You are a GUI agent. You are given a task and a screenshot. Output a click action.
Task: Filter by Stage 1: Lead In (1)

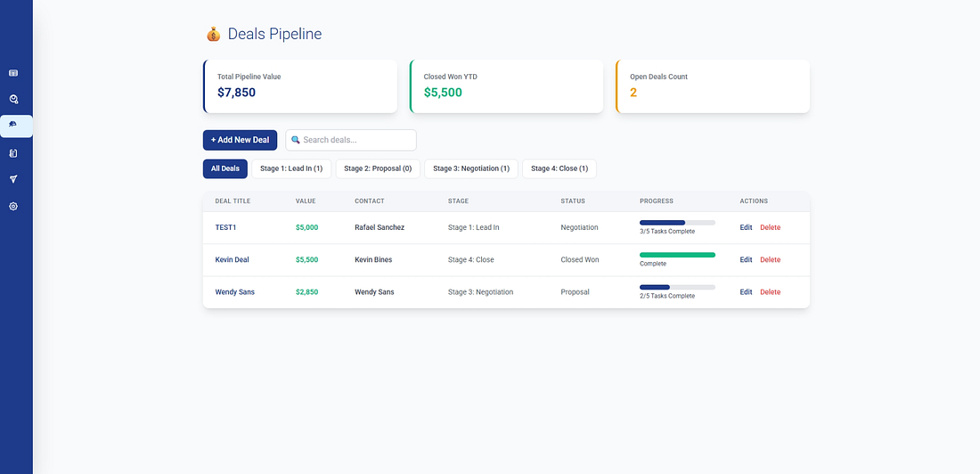tap(291, 168)
